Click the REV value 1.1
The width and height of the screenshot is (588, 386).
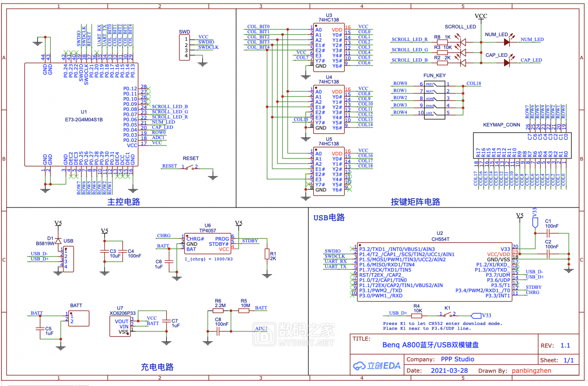(565, 345)
